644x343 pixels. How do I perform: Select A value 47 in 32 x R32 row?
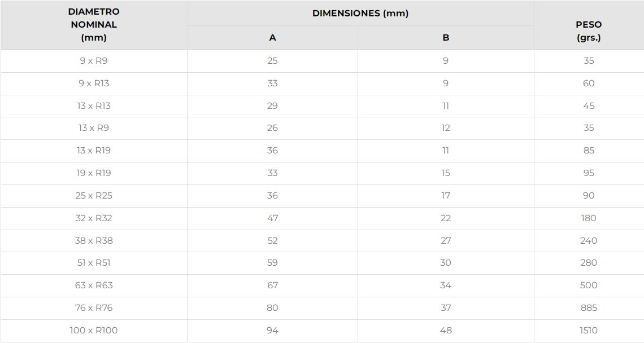[272, 218]
